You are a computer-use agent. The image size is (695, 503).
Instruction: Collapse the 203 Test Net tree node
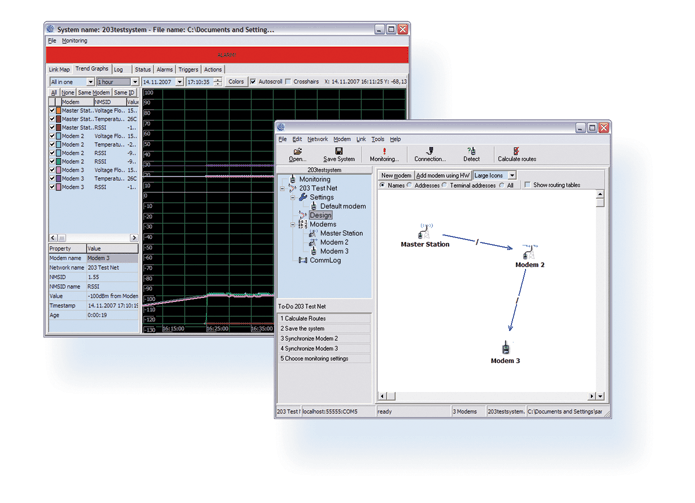282,188
